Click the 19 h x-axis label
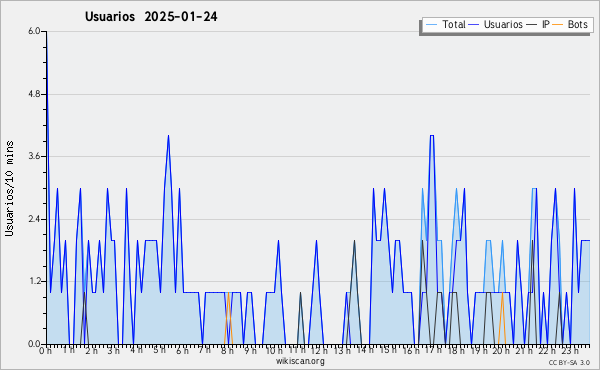The image size is (600, 370). point(479,350)
